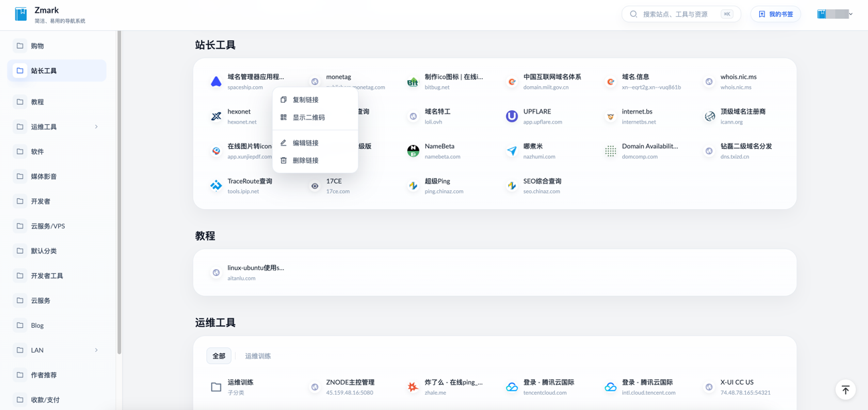Open 收款/支付 category in sidebar
Image resolution: width=868 pixels, height=410 pixels.
57,400
